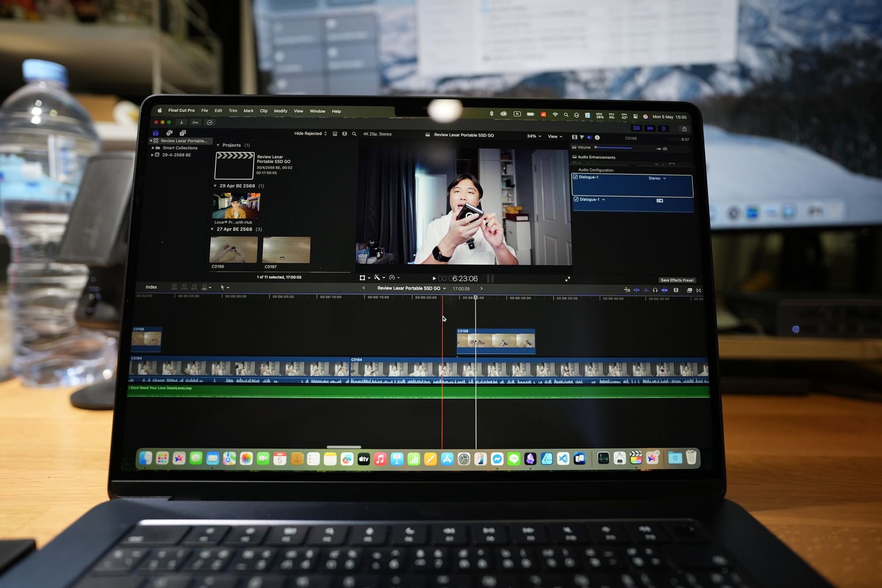Open the 34% viewer zoom dropdown
Image resolution: width=882 pixels, height=588 pixels.
[534, 136]
